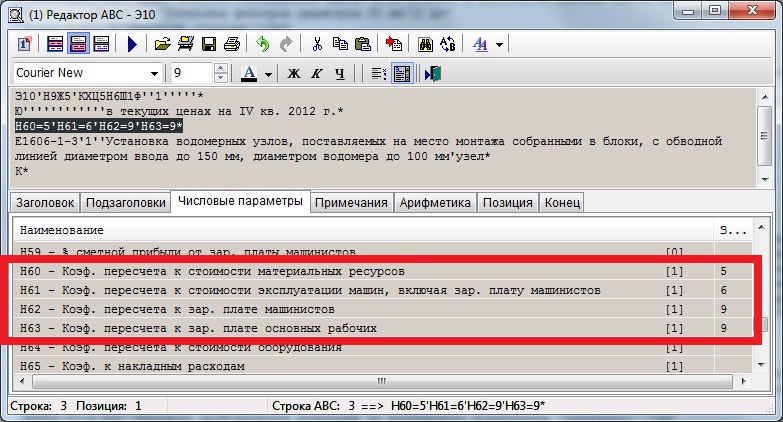This screenshot has height=422, width=783.
Task: Click highlighted line H60=5'H61=6'H62=9'H63=9* in editor
Action: (99, 126)
